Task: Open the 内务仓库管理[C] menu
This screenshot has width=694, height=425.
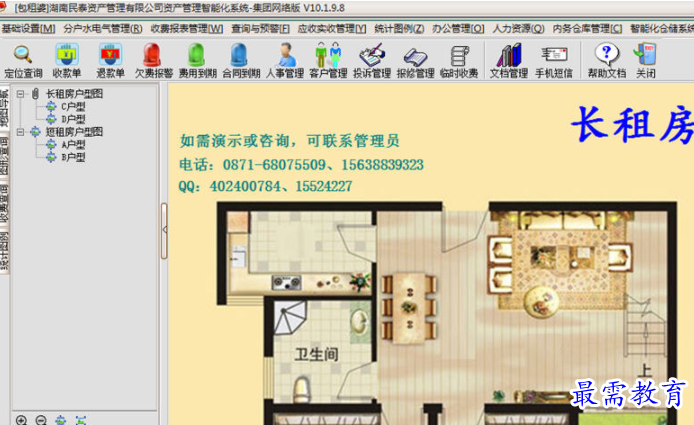Action: pyautogui.click(x=587, y=29)
